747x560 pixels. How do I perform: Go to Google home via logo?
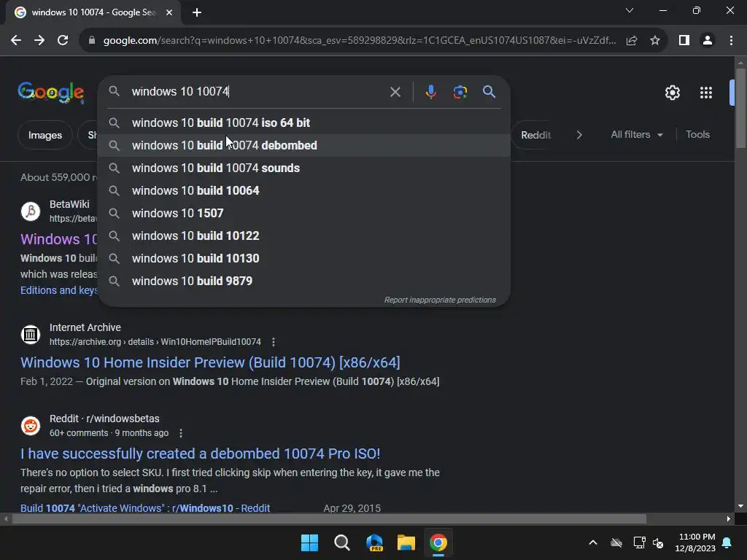pyautogui.click(x=51, y=93)
